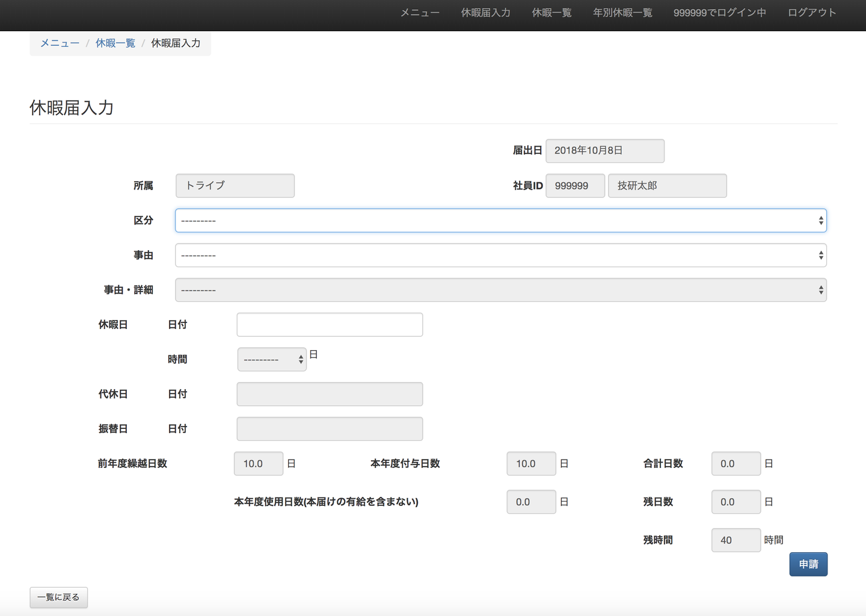Open the 事由 dropdown
The height and width of the screenshot is (616, 866).
[500, 256]
